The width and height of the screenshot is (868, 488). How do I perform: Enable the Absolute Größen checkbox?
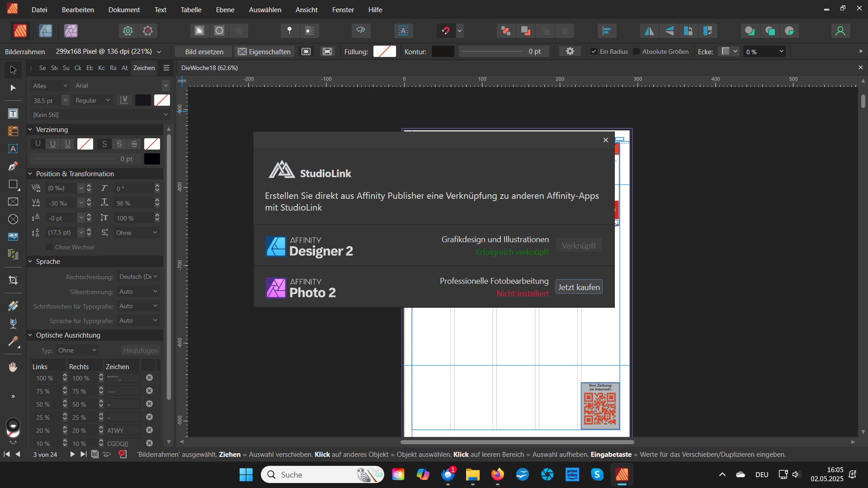pyautogui.click(x=637, y=52)
